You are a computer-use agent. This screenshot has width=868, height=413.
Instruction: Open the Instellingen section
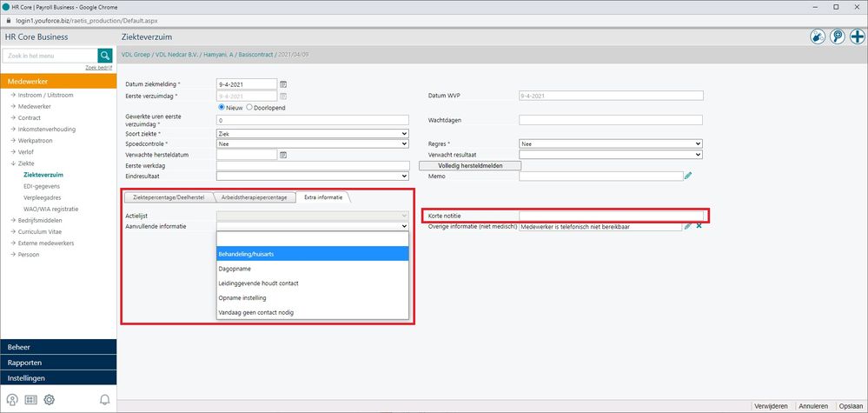click(x=59, y=378)
